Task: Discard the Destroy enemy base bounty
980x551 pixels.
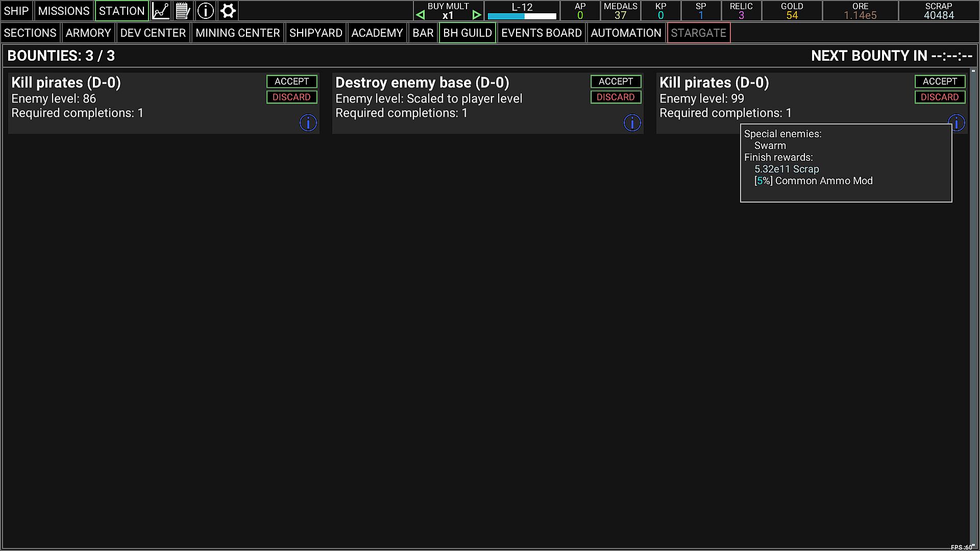Action: tap(616, 97)
